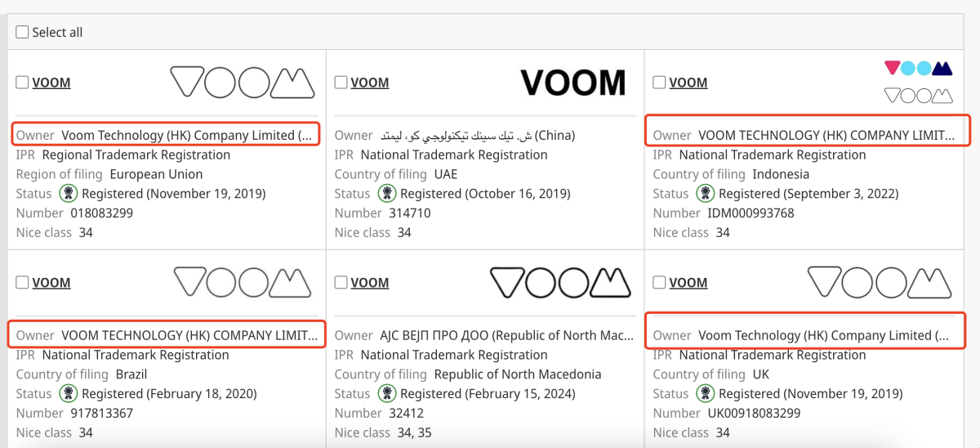This screenshot has height=448, width=980.
Task: Click Nice class 34, 35 value
Action: tap(416, 433)
